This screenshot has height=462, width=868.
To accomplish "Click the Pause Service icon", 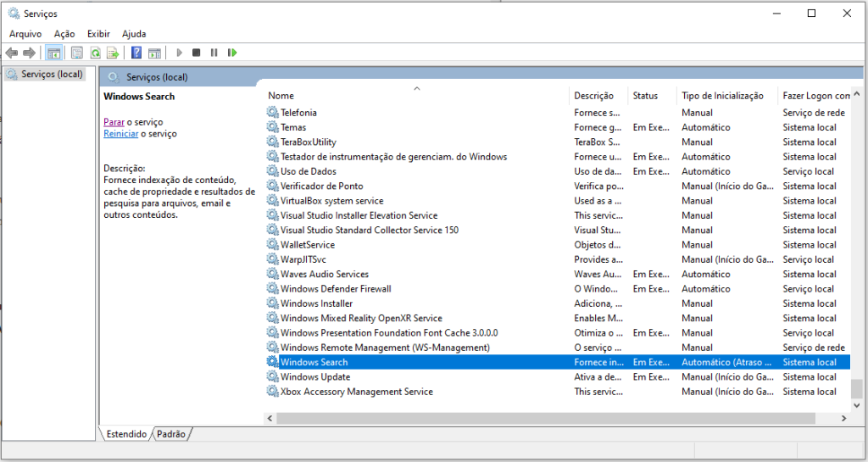I will coord(214,53).
